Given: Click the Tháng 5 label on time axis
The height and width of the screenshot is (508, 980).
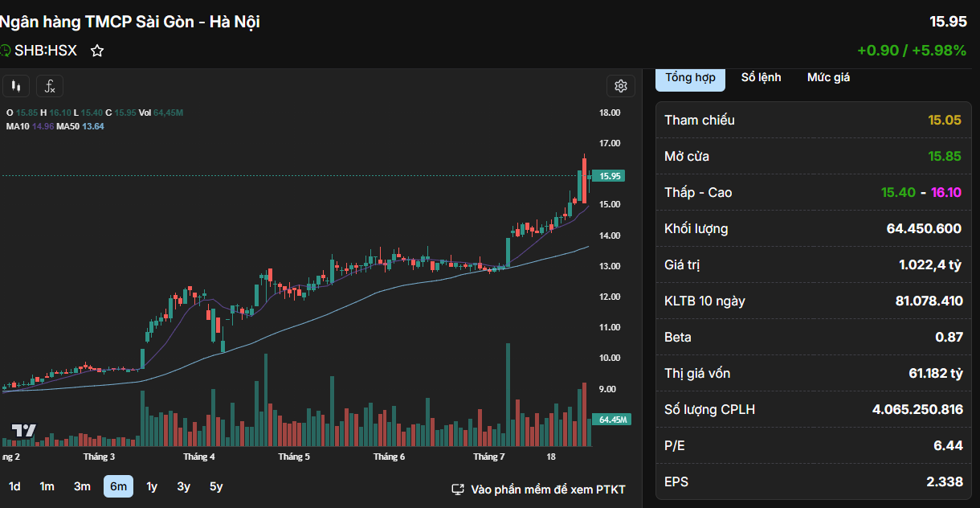Looking at the screenshot, I should coord(294,457).
